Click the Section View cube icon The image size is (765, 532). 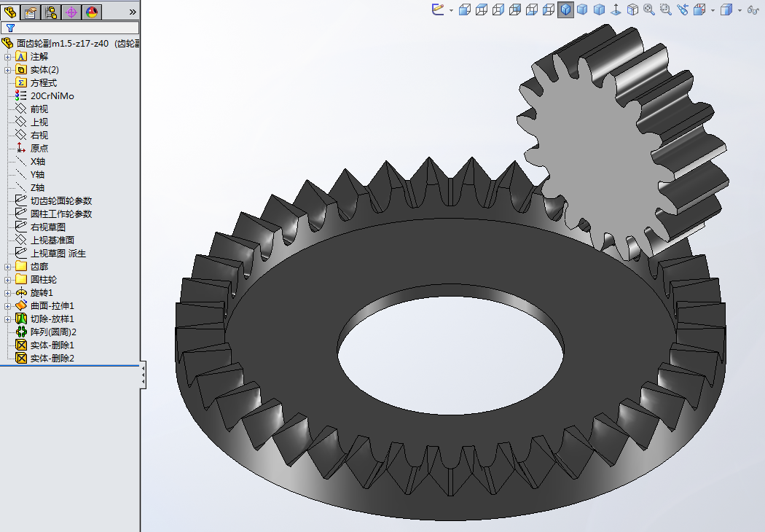(x=699, y=9)
